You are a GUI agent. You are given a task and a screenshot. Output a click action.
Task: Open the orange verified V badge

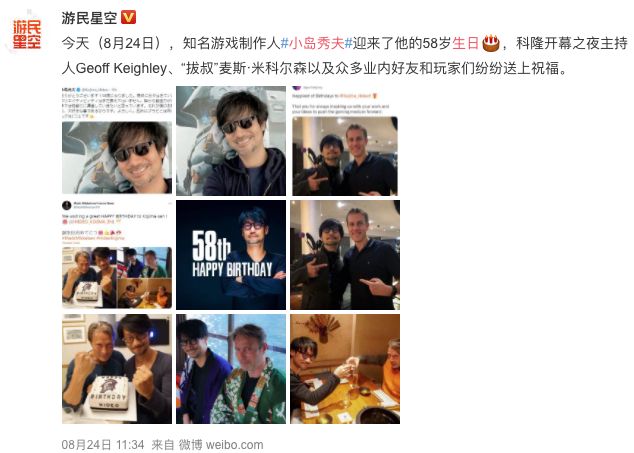(x=129, y=17)
